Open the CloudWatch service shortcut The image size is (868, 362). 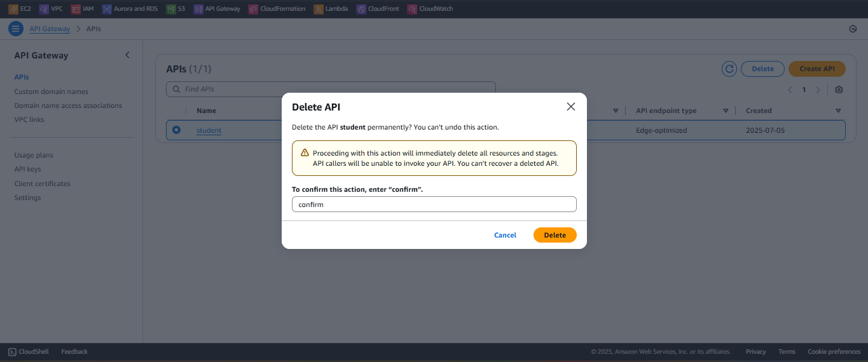tap(431, 9)
